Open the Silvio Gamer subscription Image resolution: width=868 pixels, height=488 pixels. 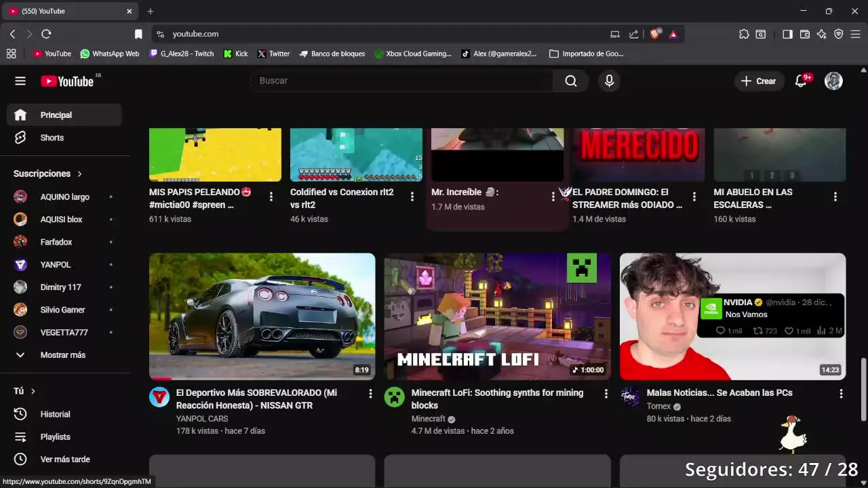[x=64, y=310]
